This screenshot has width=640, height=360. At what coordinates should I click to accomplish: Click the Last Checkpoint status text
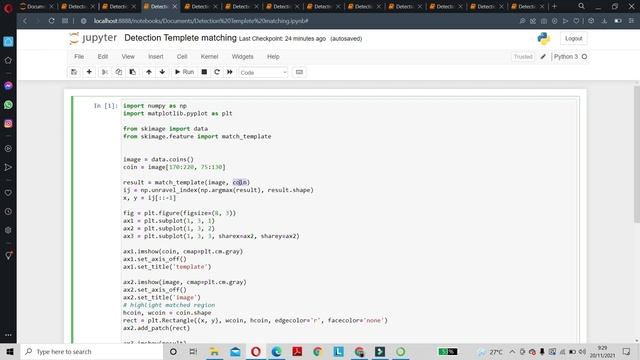tap(282, 39)
